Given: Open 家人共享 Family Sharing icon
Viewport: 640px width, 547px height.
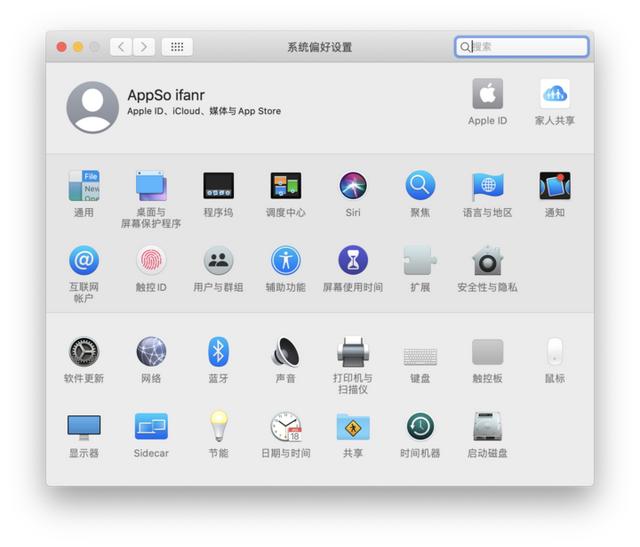Looking at the screenshot, I should pos(555,93).
